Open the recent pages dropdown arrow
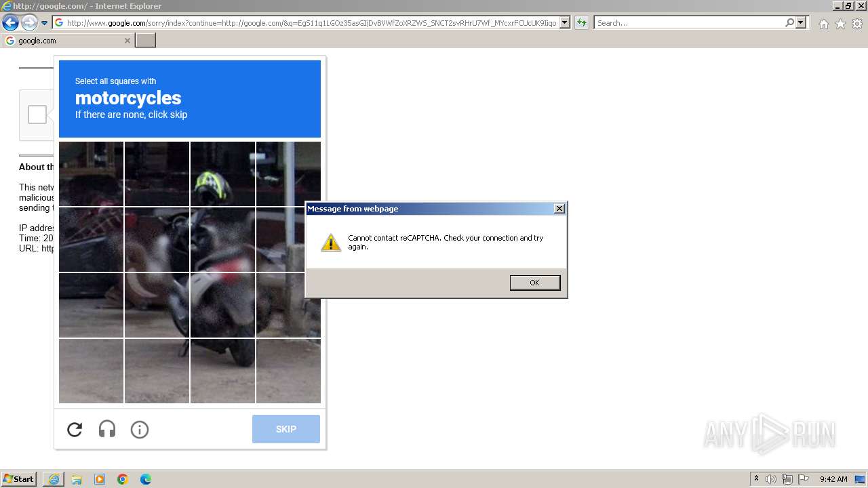 44,23
